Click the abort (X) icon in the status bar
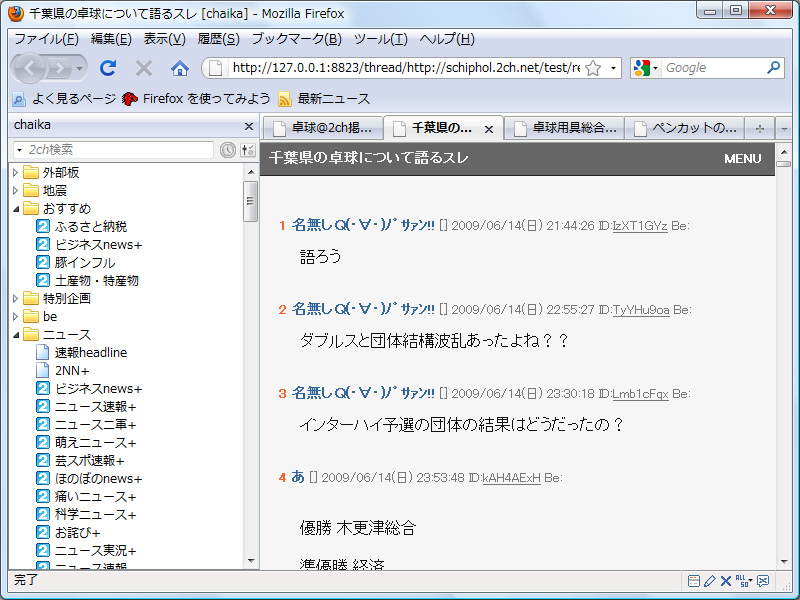The height and width of the screenshot is (600, 800). point(726,581)
